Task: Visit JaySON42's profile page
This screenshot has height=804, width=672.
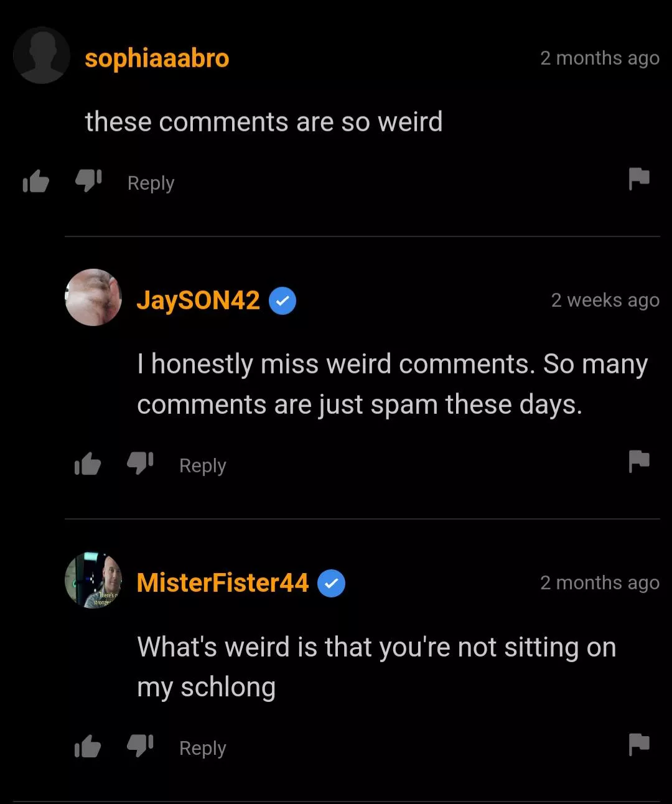Action: 198,301
